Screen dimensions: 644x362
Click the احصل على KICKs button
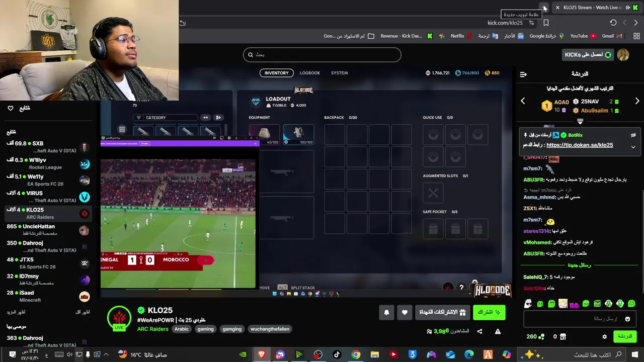point(588,55)
